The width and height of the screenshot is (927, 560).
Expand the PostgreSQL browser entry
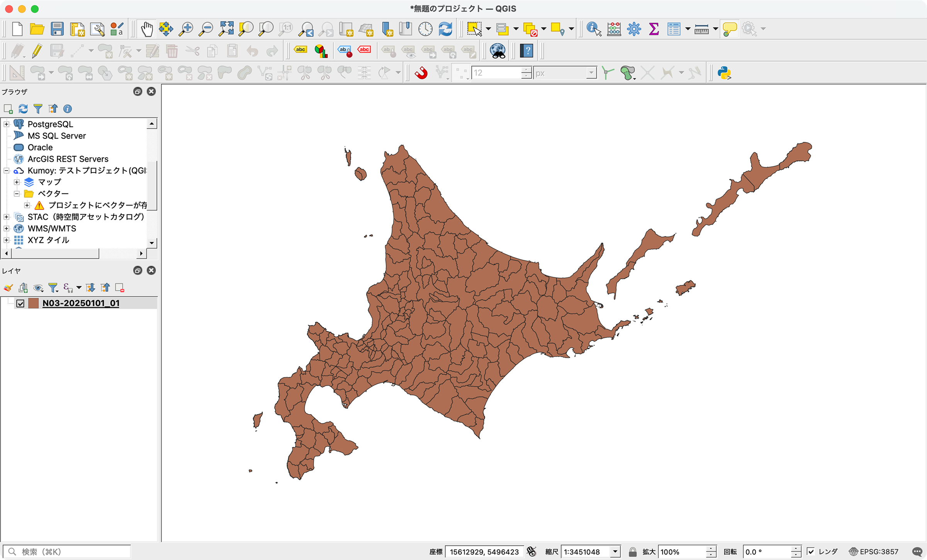(x=6, y=124)
